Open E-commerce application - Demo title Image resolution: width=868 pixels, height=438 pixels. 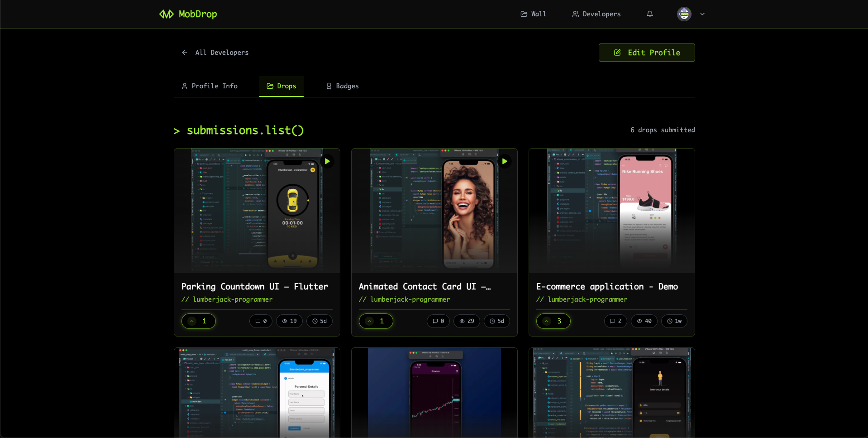[607, 286]
